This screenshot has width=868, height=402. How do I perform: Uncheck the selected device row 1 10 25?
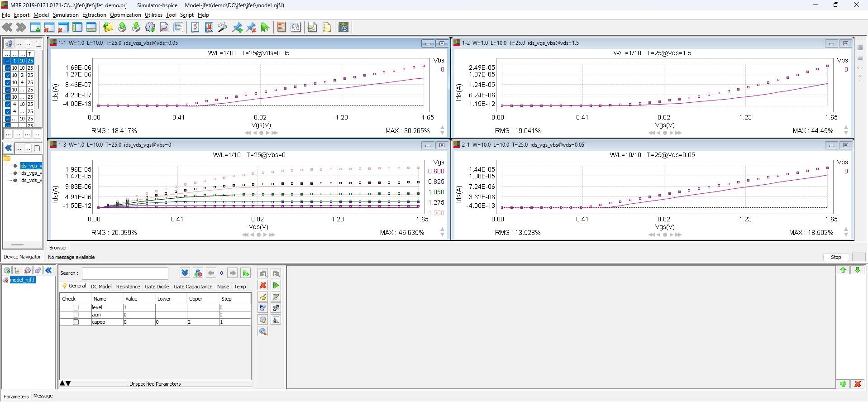coord(8,61)
